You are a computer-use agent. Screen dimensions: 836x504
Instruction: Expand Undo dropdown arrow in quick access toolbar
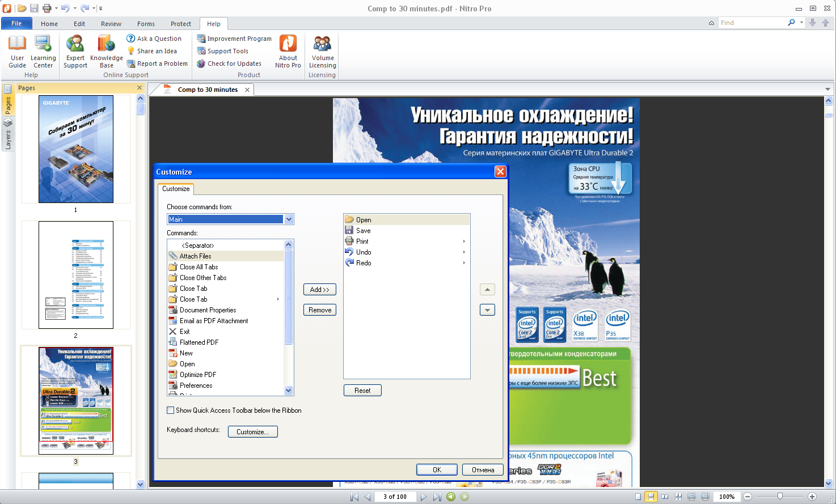tap(75, 8)
